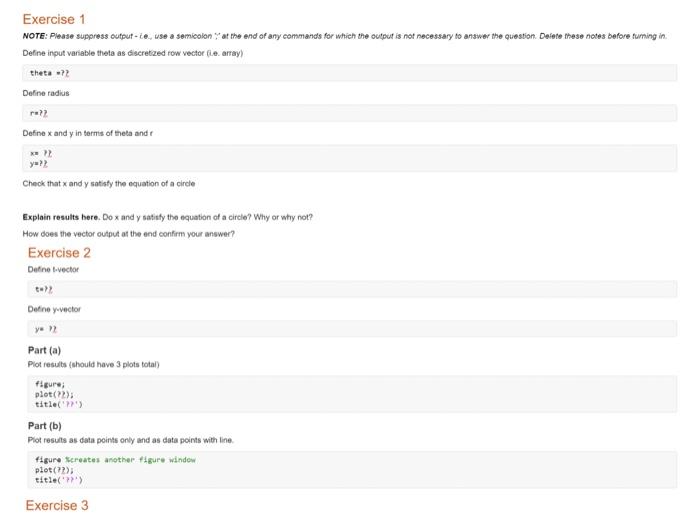Click the 'Explain results here.' text
The width and height of the screenshot is (700, 519).
click(61, 217)
